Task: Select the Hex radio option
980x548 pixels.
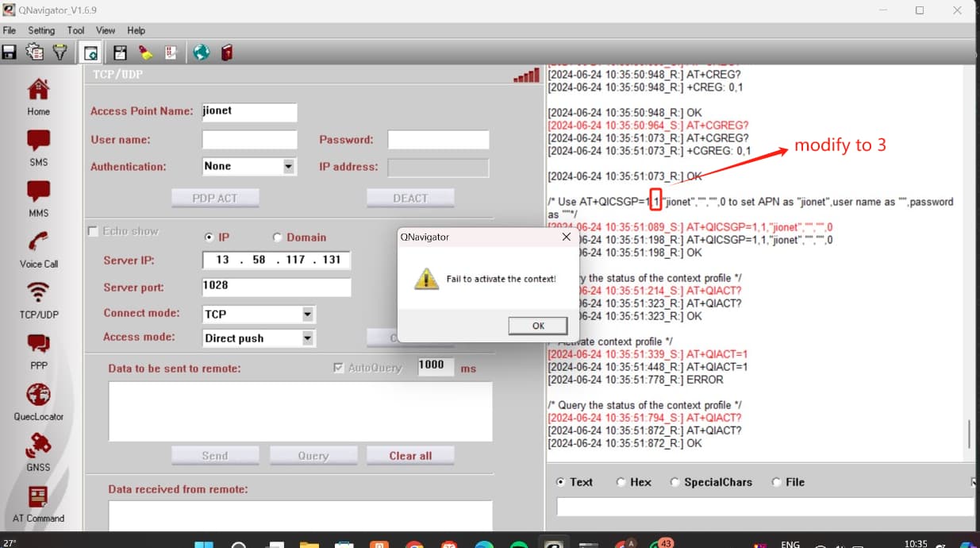Action: (x=622, y=482)
